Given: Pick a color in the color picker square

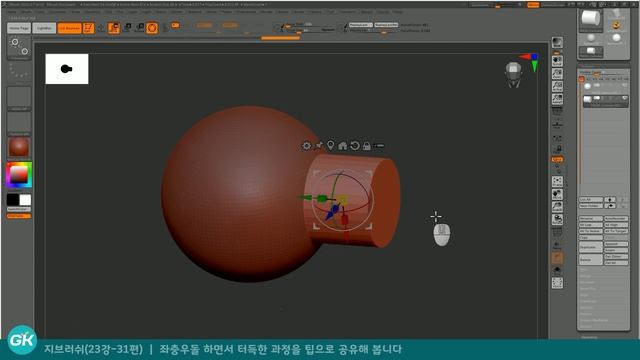Looking at the screenshot, I should coord(19,175).
